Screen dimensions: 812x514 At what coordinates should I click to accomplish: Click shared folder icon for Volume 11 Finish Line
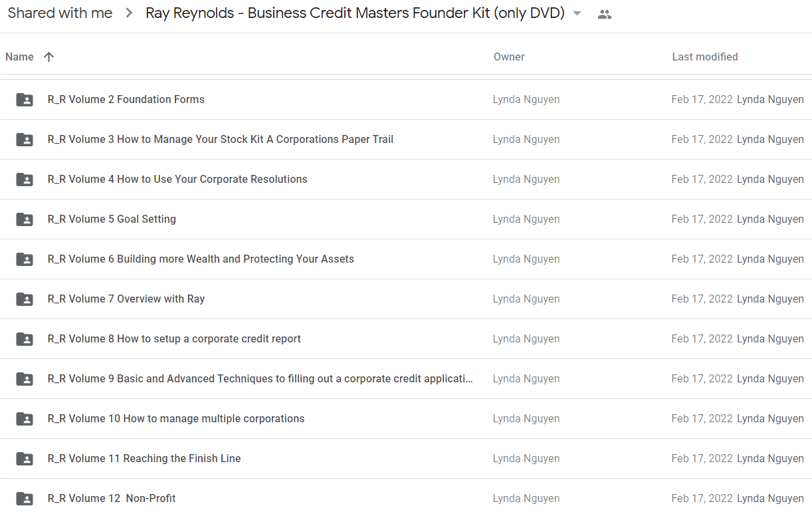click(25, 459)
